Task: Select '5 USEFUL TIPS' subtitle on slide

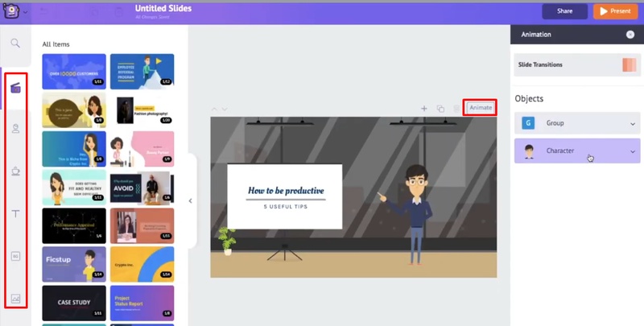Action: point(286,207)
